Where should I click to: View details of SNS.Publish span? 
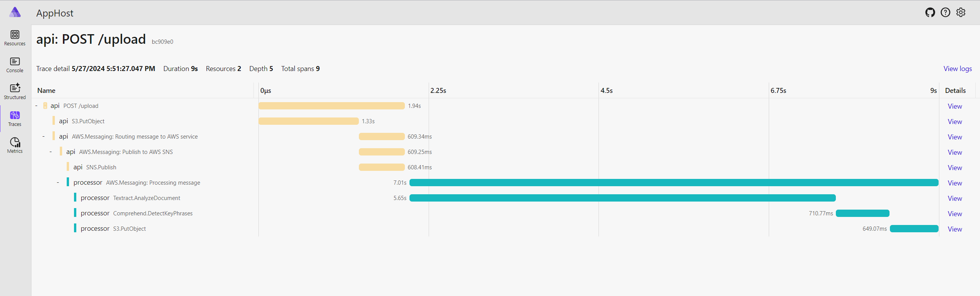pyautogui.click(x=955, y=168)
